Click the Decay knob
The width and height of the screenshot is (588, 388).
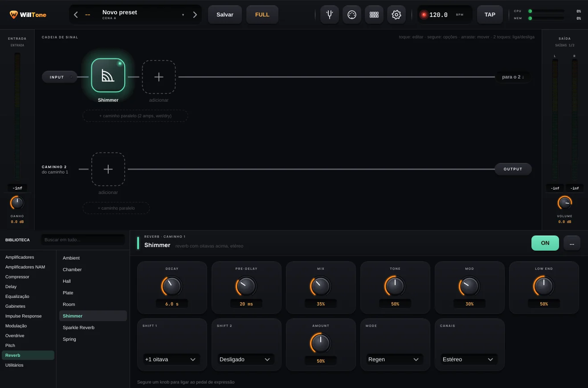tap(172, 286)
